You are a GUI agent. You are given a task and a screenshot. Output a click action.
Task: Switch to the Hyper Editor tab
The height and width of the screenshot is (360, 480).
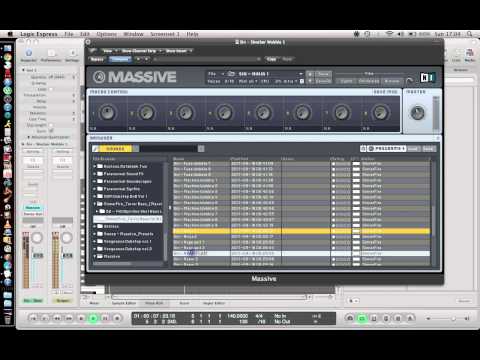tap(214, 303)
